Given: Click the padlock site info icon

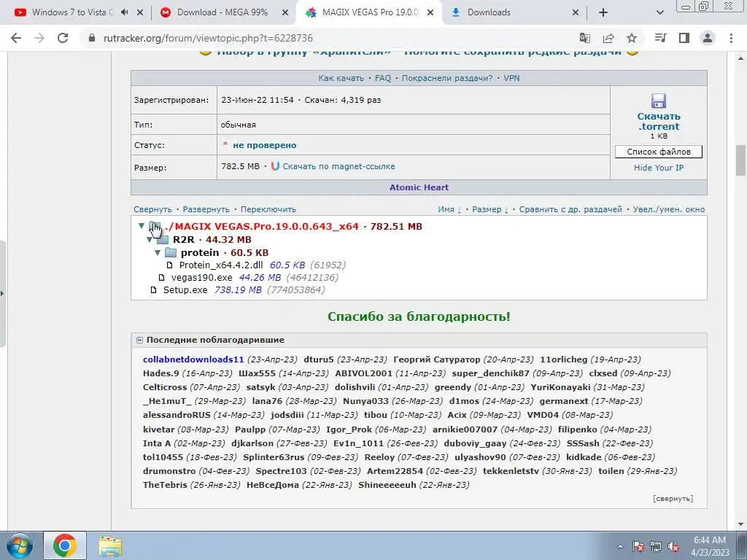Looking at the screenshot, I should (x=92, y=38).
